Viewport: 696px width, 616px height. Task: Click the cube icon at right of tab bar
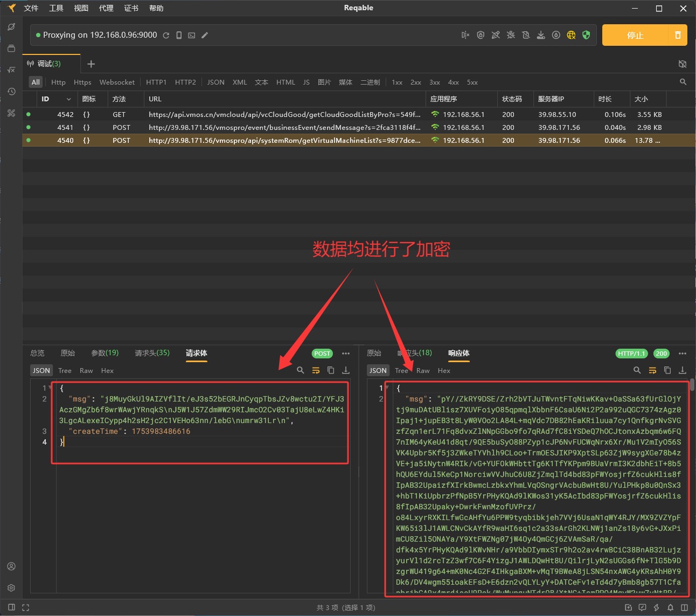point(683,64)
